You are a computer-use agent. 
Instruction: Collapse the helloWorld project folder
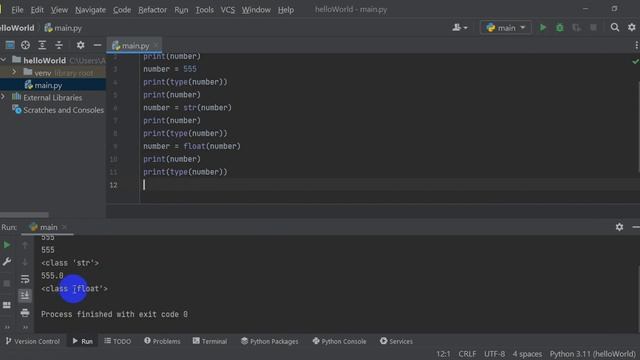pos(4,60)
